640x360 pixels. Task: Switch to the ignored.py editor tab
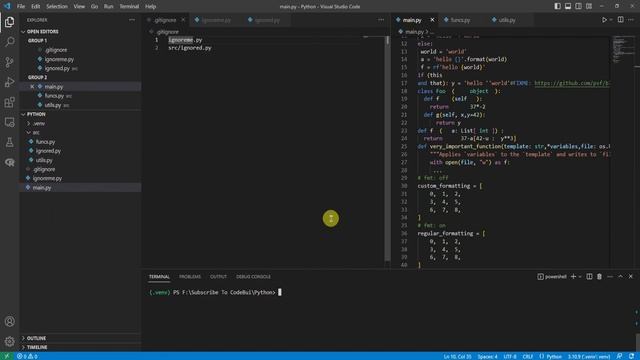pos(268,20)
